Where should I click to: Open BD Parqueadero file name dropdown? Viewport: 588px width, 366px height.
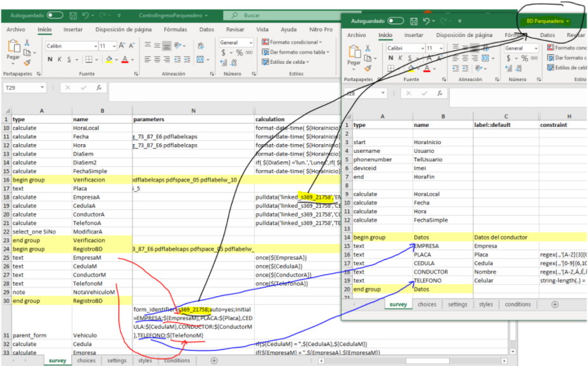[568, 21]
